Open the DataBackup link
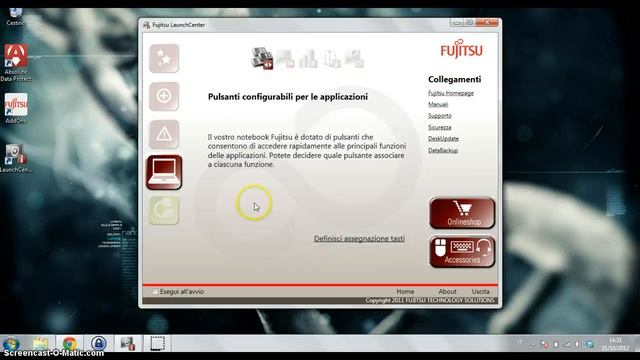 point(443,151)
